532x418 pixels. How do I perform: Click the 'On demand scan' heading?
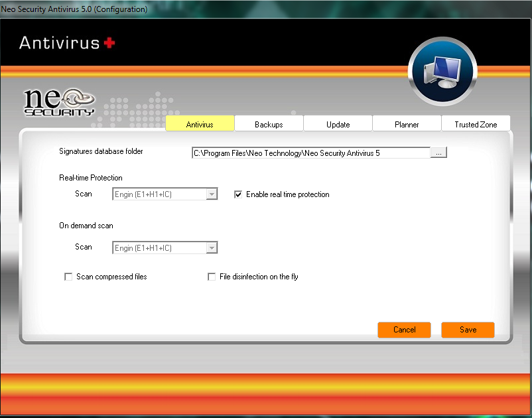tap(86, 226)
